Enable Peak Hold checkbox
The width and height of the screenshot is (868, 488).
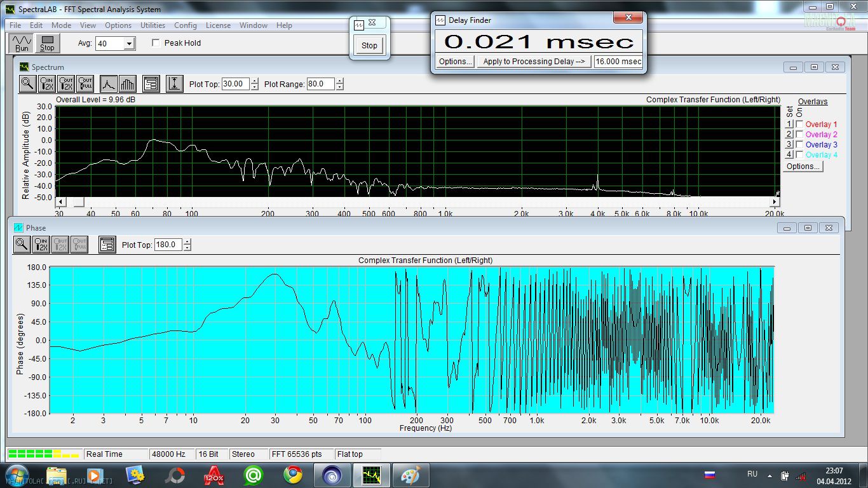[156, 43]
